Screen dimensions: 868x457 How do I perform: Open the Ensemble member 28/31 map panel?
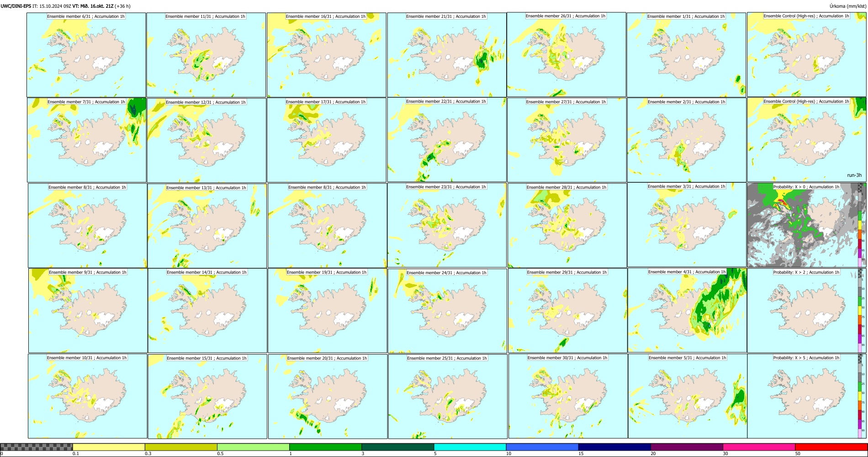point(567,225)
